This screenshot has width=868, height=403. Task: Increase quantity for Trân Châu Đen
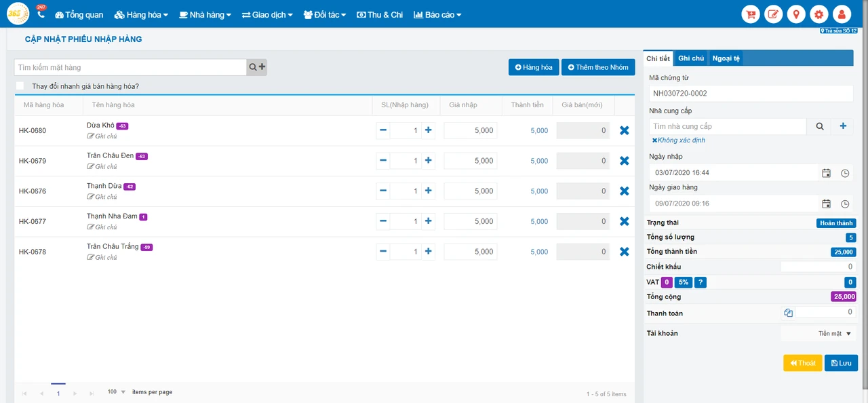pos(429,161)
